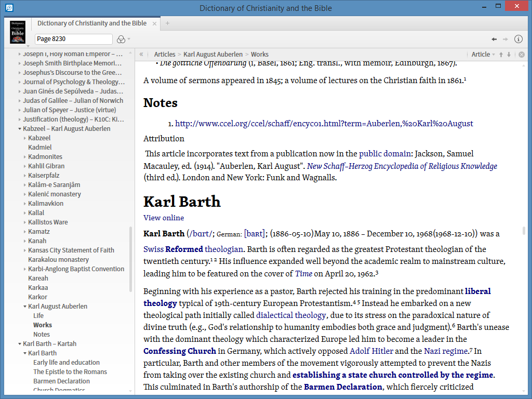Screen dimensions: 532x399
Task: Close the Dictionary of Christianity tab
Action: [154, 23]
